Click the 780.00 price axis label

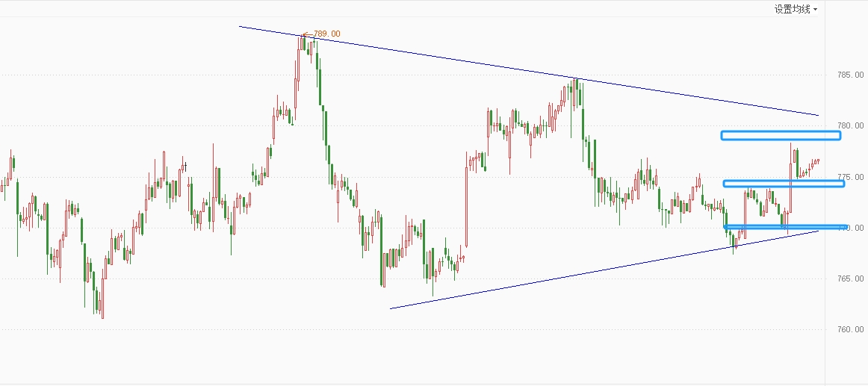851,125
